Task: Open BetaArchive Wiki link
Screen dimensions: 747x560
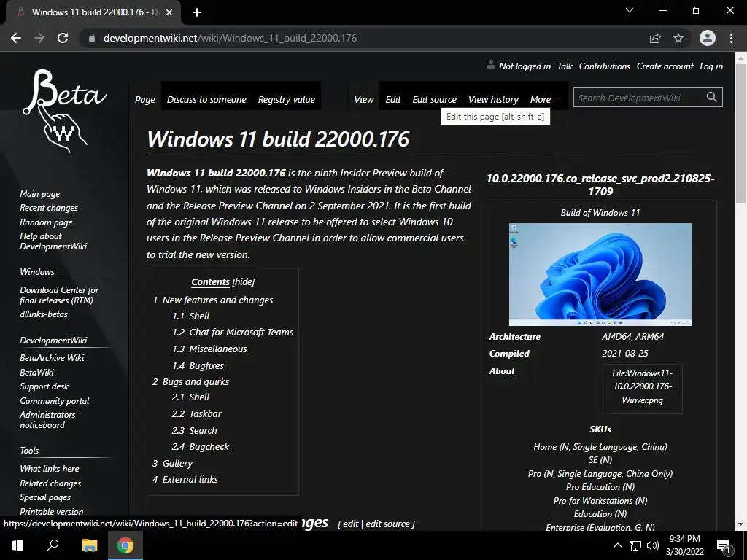Action: [x=52, y=357]
